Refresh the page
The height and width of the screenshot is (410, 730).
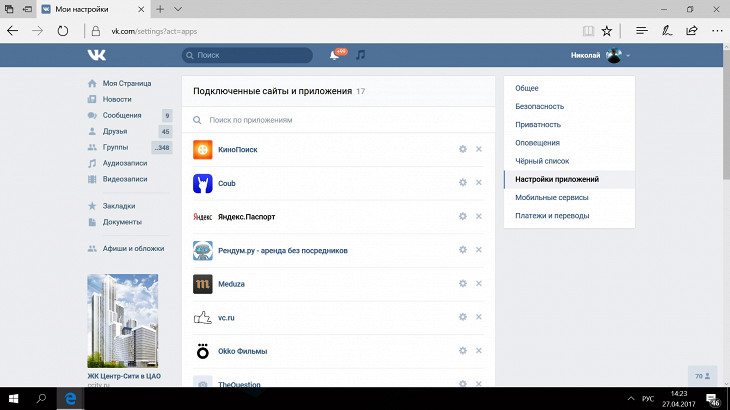[62, 31]
